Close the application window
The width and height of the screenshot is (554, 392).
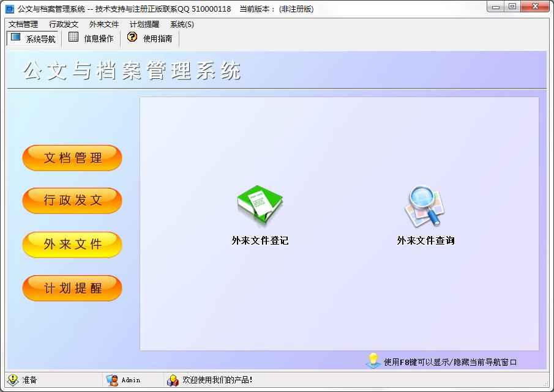click(535, 7)
